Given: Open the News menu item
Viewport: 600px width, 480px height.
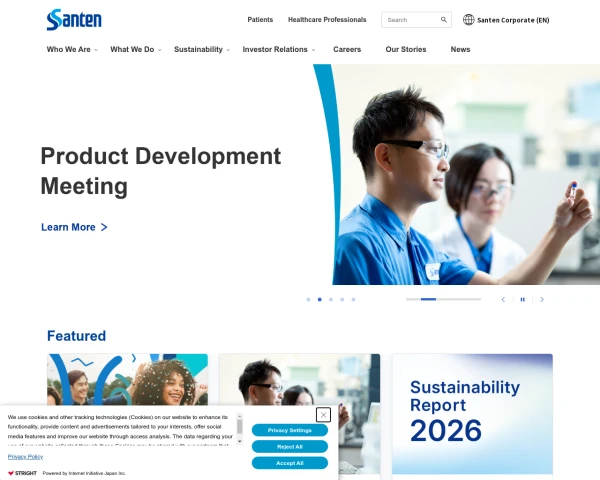Looking at the screenshot, I should click(460, 49).
